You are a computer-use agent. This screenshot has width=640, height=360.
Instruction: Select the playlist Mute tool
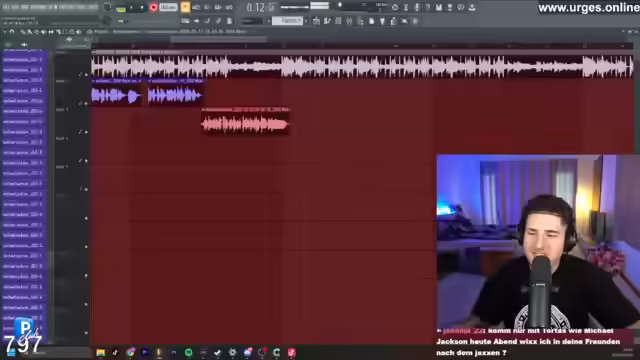pos(44,31)
